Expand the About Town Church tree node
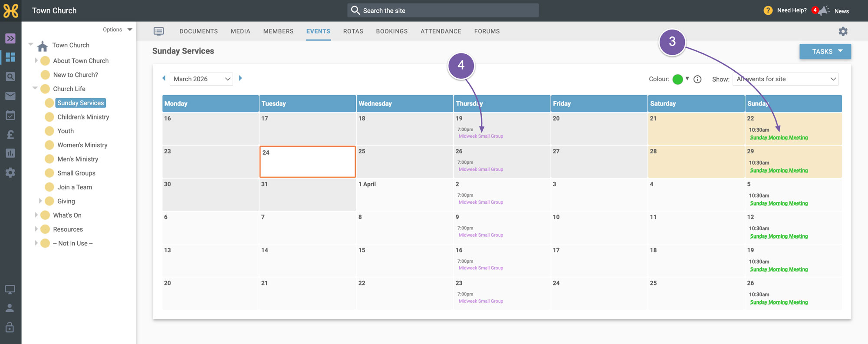Screen dimensions: 868x344 point(36,61)
